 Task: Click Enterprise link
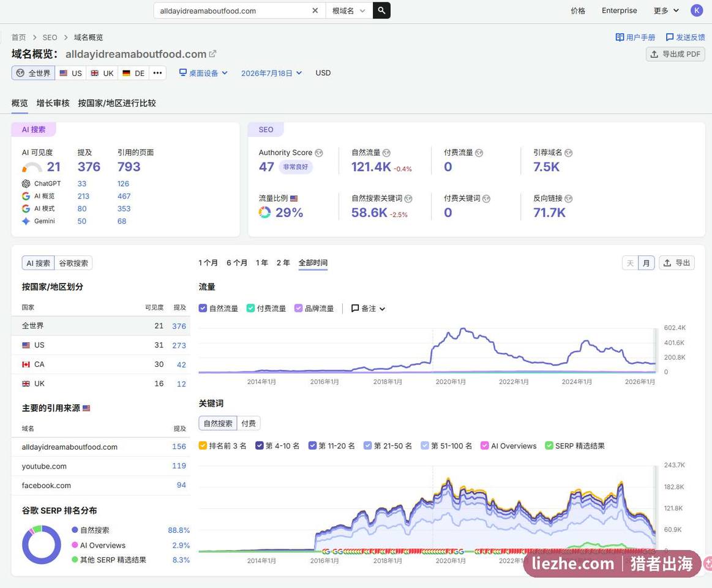click(619, 10)
